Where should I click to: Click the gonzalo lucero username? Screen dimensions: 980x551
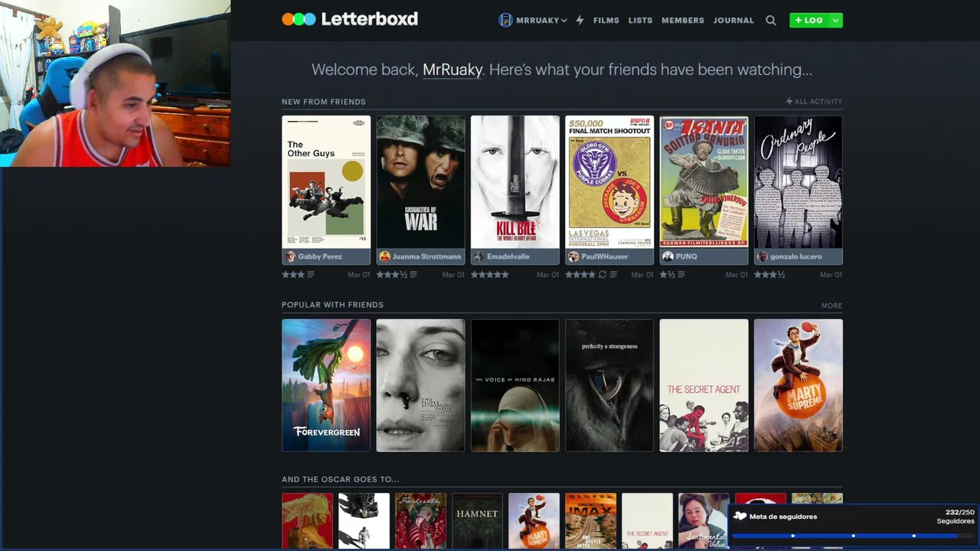pyautogui.click(x=796, y=256)
